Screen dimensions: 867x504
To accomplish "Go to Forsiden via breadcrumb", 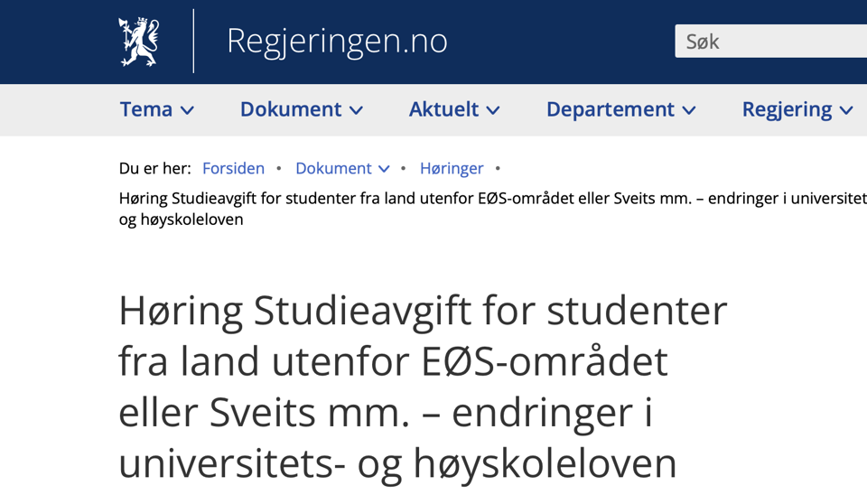I will pos(233,168).
